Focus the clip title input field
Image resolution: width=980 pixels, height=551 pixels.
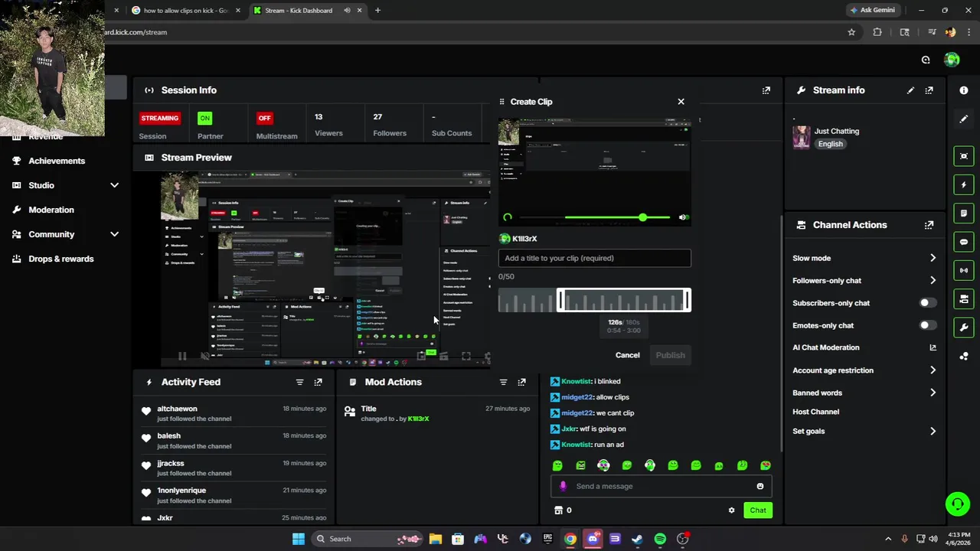(x=594, y=258)
